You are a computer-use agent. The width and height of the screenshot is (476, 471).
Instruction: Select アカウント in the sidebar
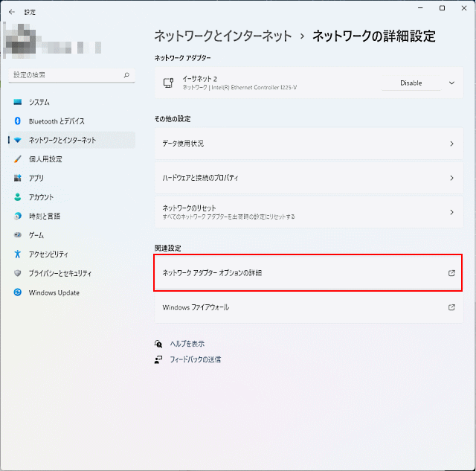click(71, 197)
